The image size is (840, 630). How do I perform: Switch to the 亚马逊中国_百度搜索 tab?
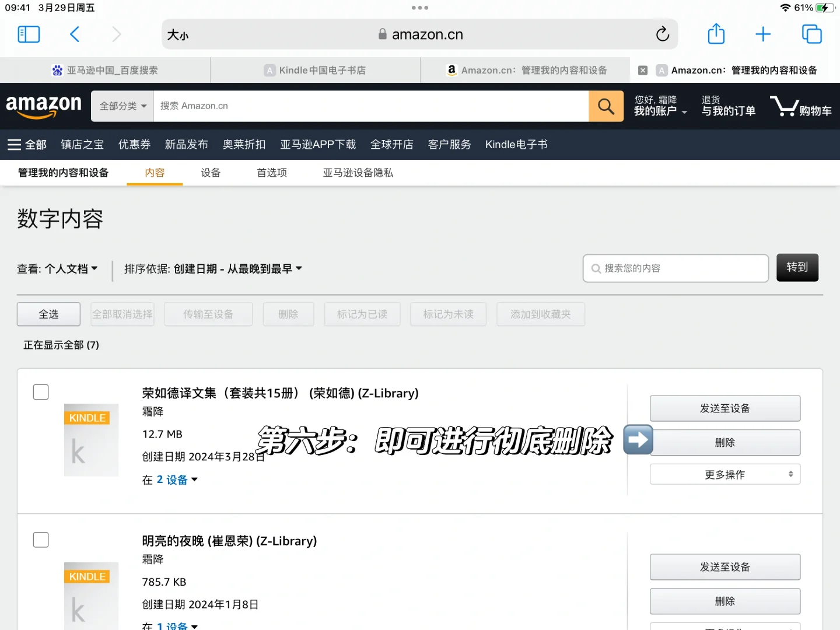click(x=105, y=70)
